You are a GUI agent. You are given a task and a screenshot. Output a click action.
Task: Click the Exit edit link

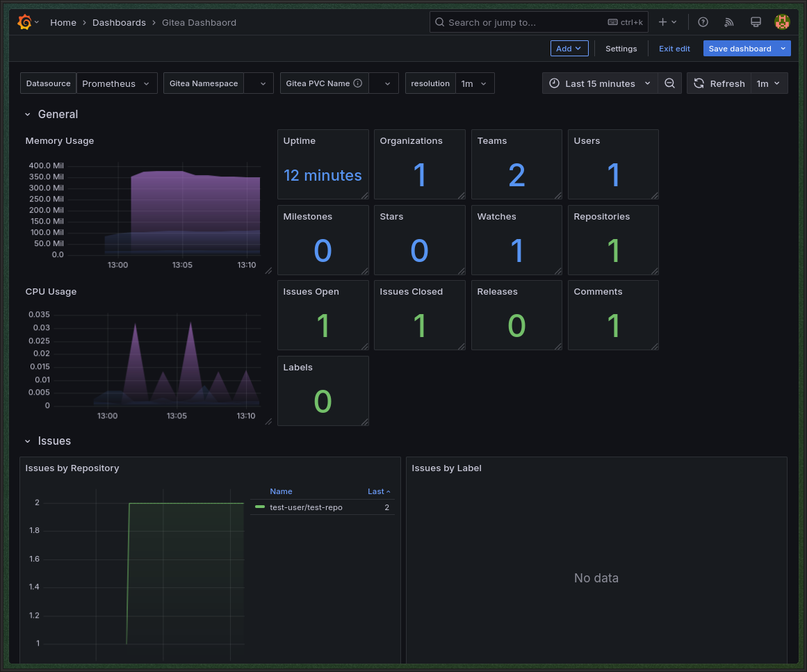pos(674,49)
